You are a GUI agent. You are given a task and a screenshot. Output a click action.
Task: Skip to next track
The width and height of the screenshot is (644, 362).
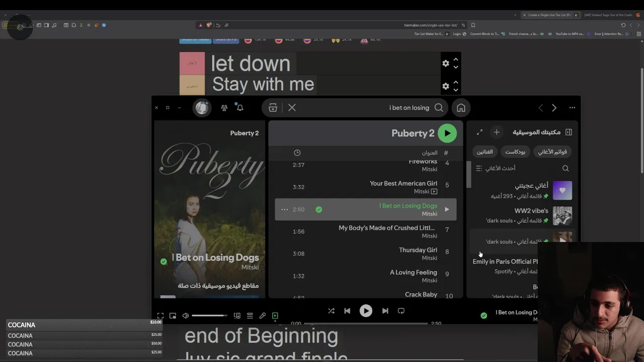click(x=385, y=311)
